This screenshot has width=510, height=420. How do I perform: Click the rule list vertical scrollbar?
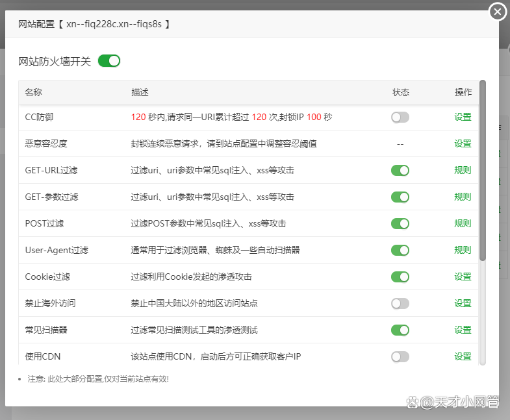483,170
